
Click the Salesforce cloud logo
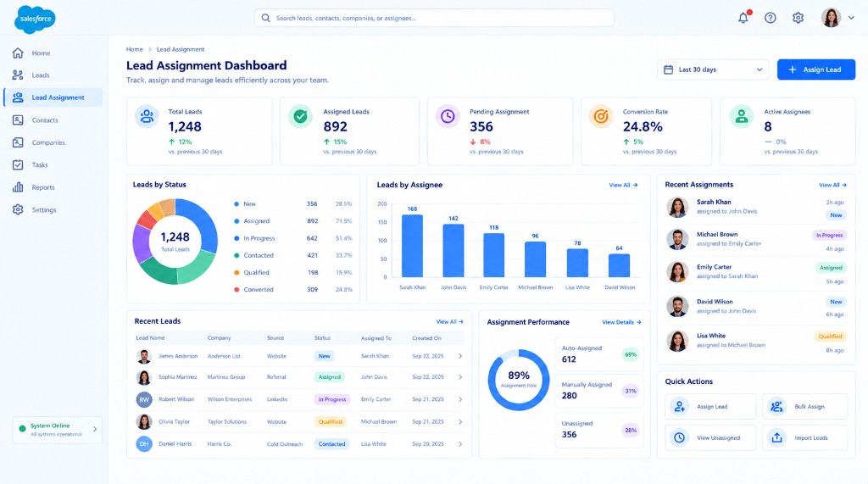(35, 19)
